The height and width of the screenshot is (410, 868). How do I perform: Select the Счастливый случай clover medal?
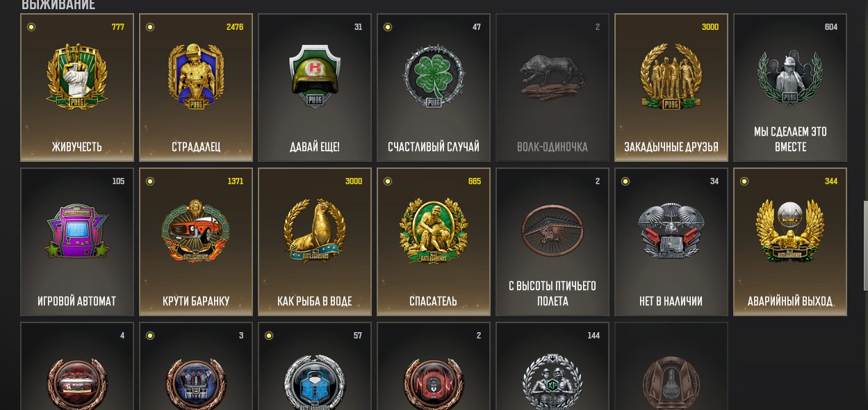[x=434, y=88]
